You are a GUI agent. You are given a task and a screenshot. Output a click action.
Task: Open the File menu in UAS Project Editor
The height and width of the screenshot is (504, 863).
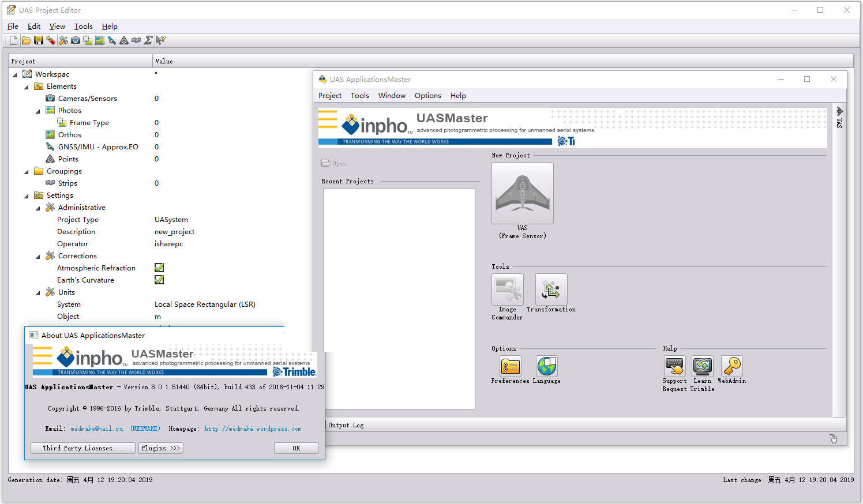pyautogui.click(x=13, y=27)
